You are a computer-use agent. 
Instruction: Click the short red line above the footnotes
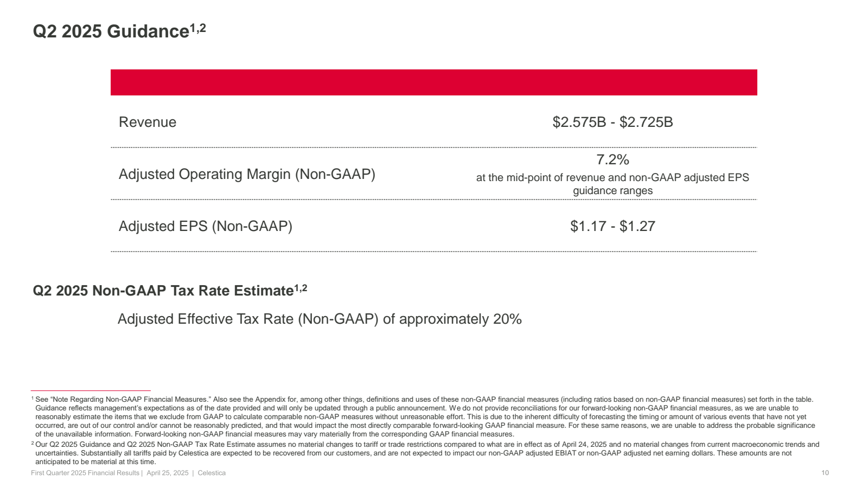click(x=91, y=390)
